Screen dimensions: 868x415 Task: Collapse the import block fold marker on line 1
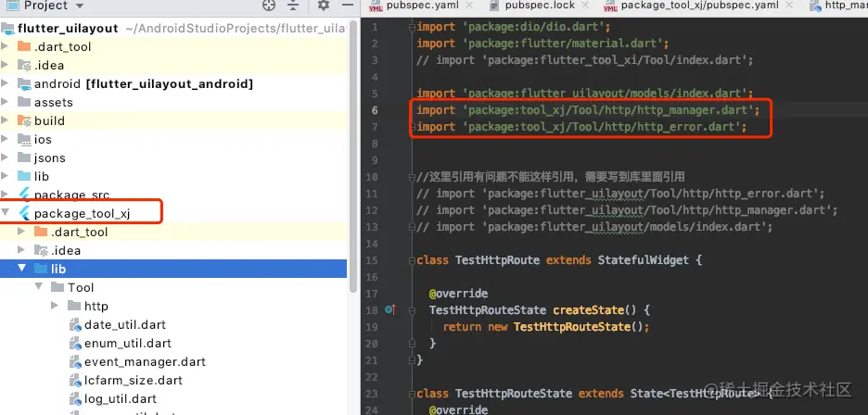pos(412,27)
